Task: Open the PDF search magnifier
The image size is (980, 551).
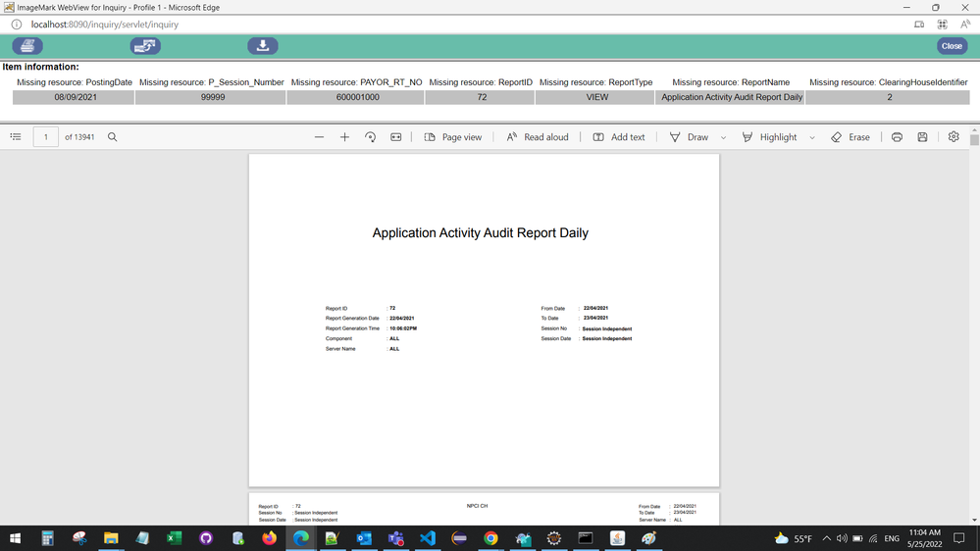Action: [x=113, y=137]
